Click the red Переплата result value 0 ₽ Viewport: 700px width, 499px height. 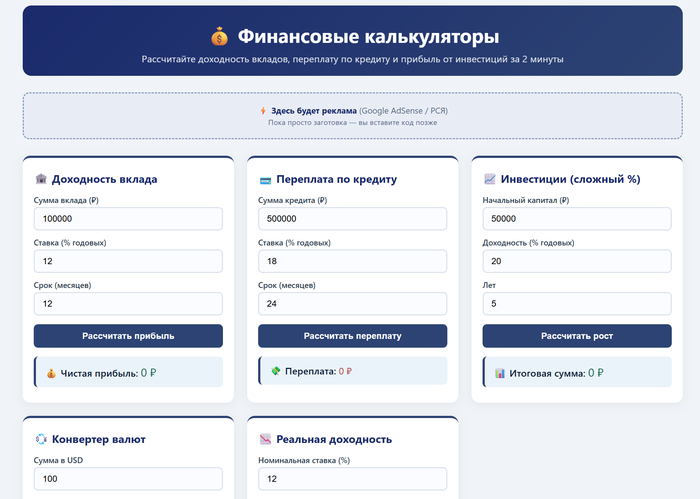pyautogui.click(x=345, y=371)
